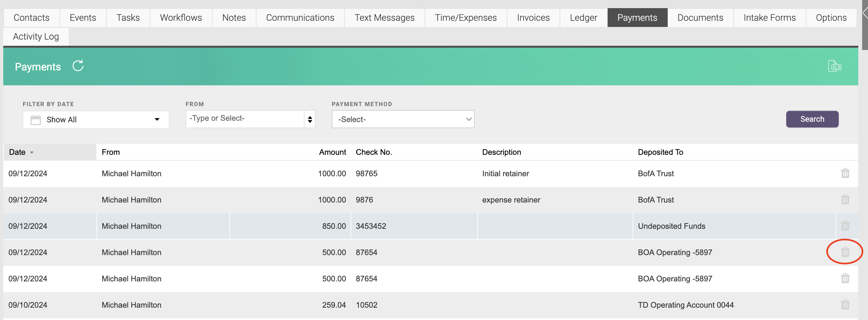Expand the Payment Method select box

click(x=403, y=119)
